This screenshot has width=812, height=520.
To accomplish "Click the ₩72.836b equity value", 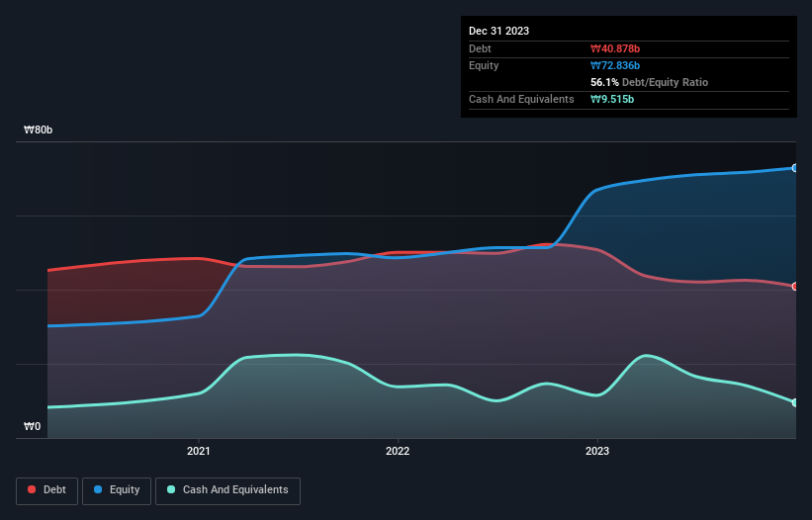I will (615, 65).
